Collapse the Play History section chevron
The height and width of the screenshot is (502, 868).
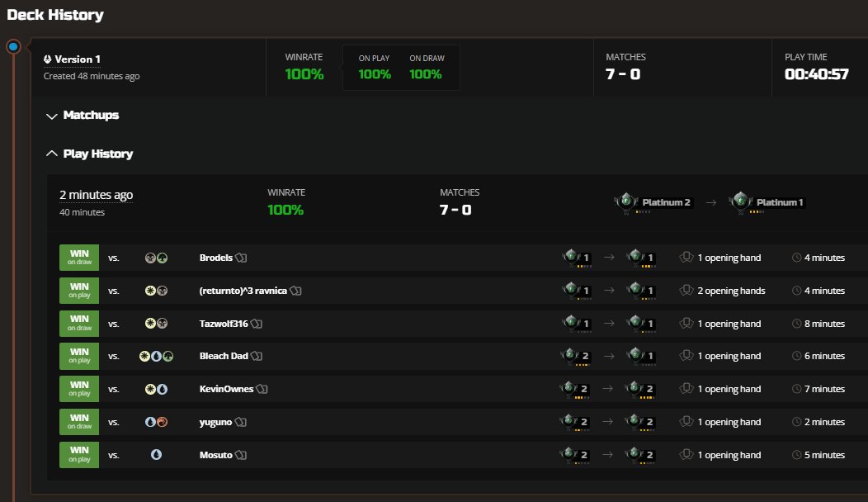(51, 154)
